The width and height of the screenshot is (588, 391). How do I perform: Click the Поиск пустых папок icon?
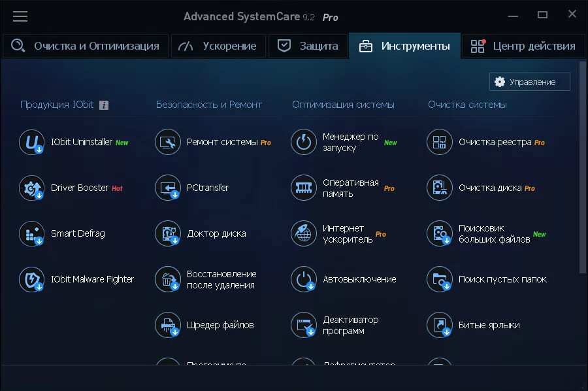[x=440, y=279]
